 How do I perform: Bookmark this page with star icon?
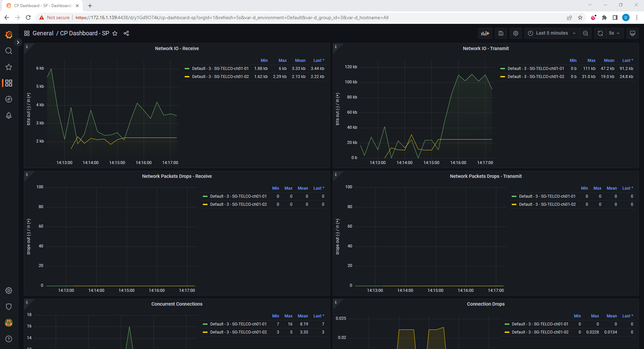[580, 17]
